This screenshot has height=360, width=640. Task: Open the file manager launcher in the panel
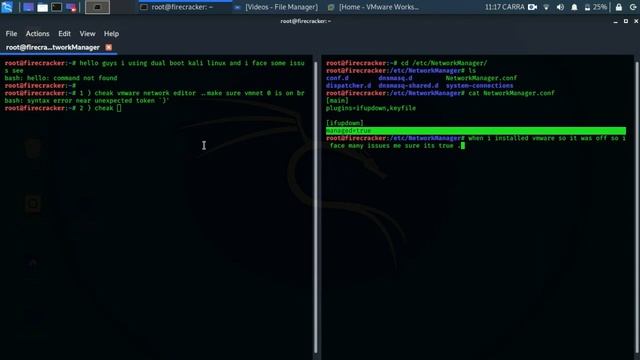click(42, 7)
